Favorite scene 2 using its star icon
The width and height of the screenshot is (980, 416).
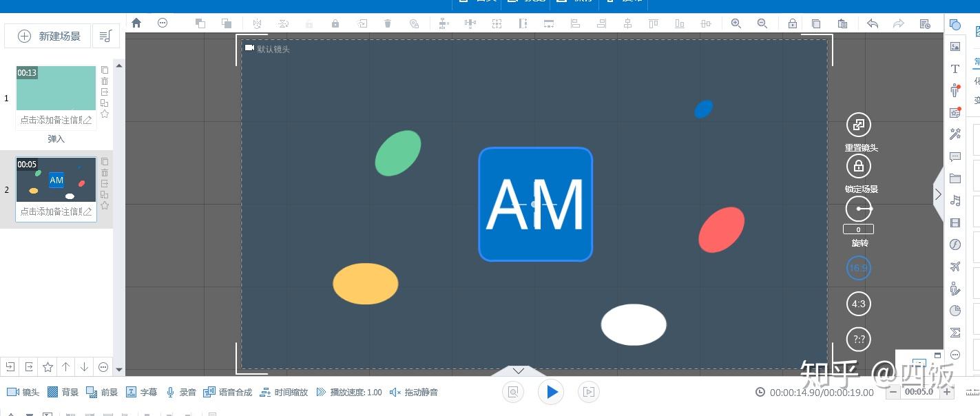coord(105,205)
